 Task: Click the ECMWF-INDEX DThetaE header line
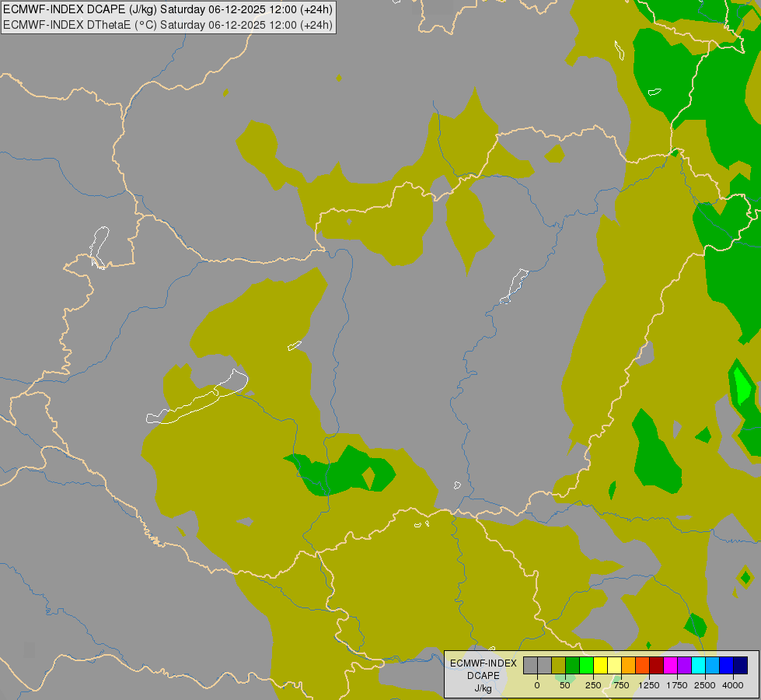point(168,25)
